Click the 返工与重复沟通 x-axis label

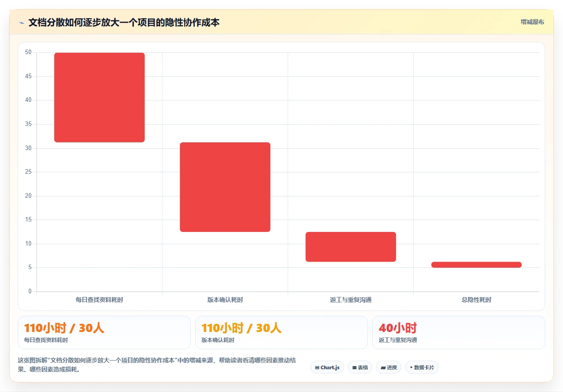coord(350,300)
